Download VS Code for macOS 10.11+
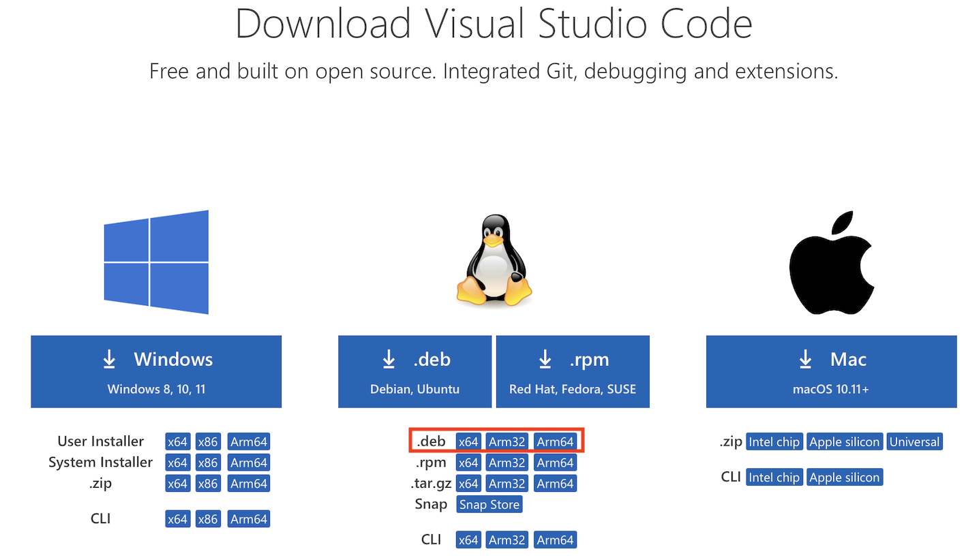966x560 pixels. click(830, 371)
